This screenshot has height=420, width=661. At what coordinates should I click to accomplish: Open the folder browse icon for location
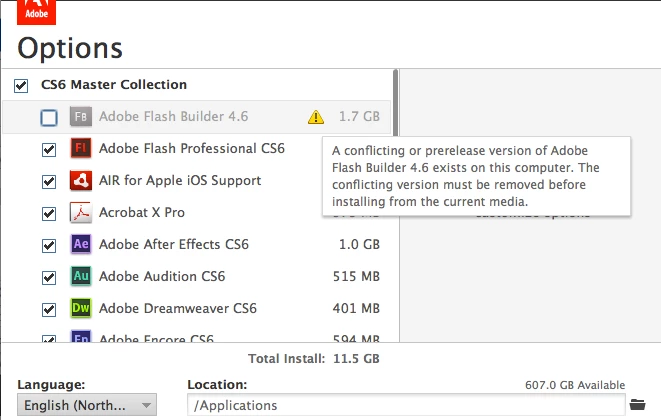[x=638, y=405]
